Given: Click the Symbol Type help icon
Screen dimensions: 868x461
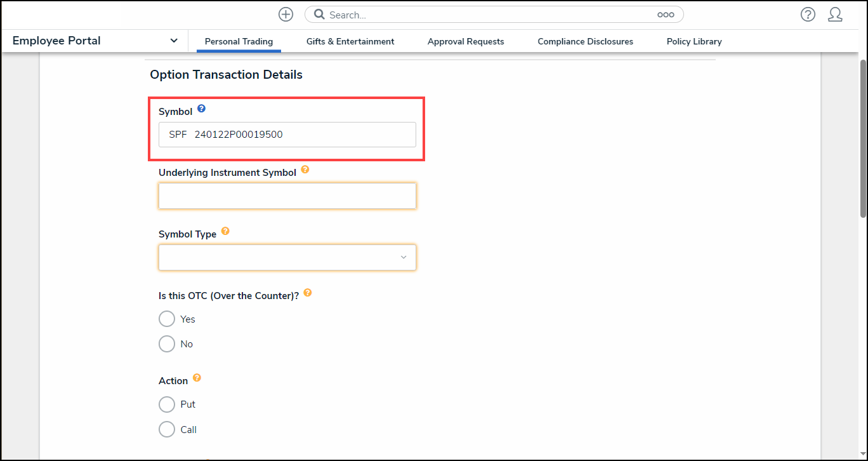Looking at the screenshot, I should 225,232.
